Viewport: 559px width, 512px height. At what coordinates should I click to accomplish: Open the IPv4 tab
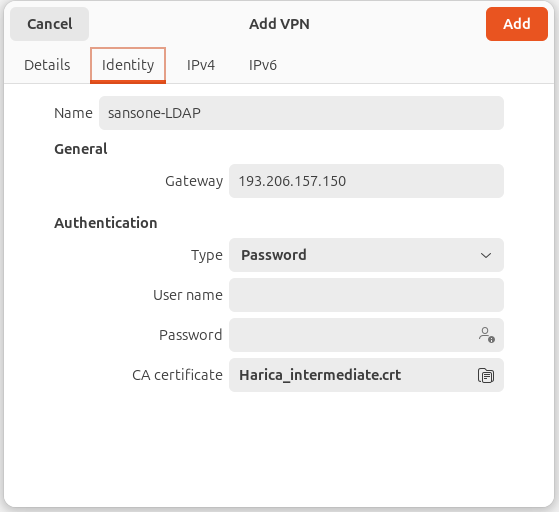click(x=201, y=65)
